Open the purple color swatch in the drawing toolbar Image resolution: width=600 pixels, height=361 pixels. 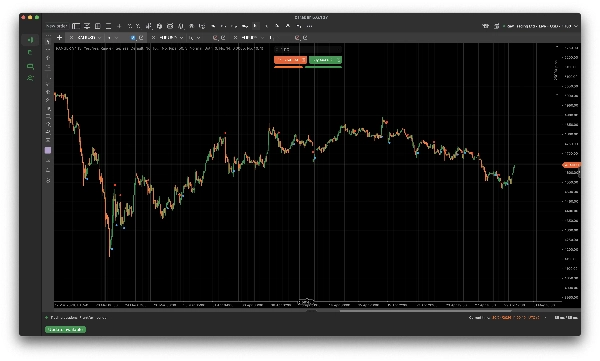pyautogui.click(x=48, y=150)
